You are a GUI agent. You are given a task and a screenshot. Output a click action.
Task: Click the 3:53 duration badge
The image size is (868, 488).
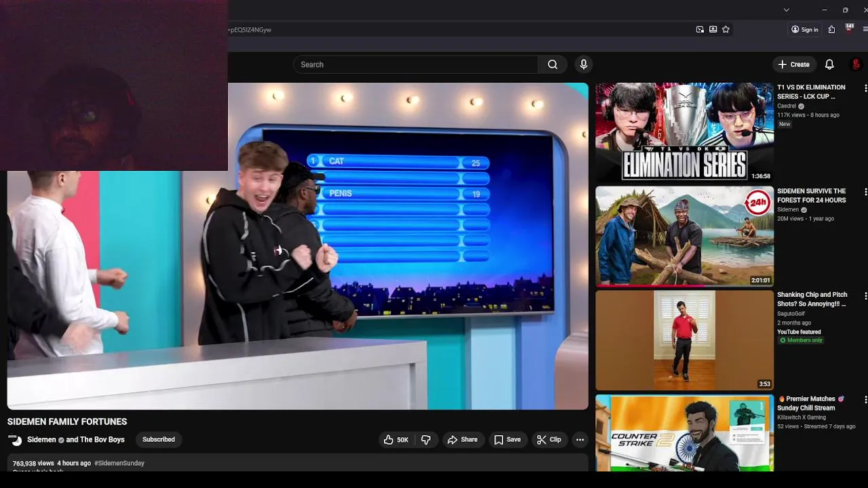(x=764, y=384)
